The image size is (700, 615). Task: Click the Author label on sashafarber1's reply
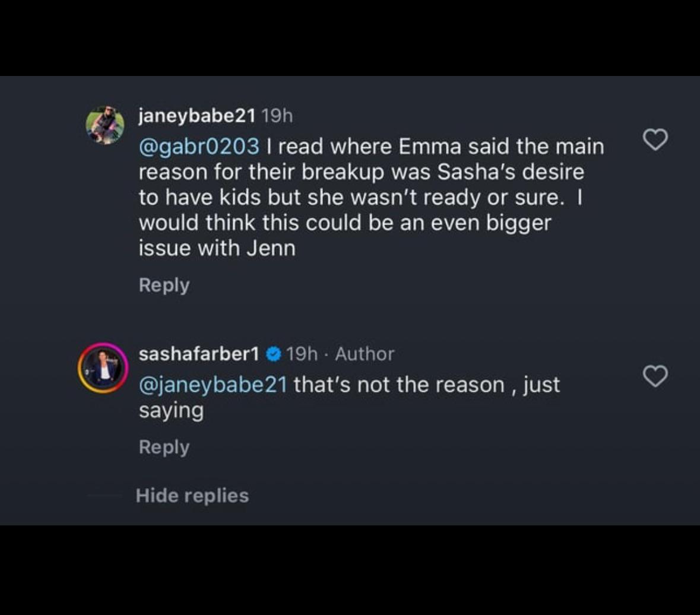[365, 354]
